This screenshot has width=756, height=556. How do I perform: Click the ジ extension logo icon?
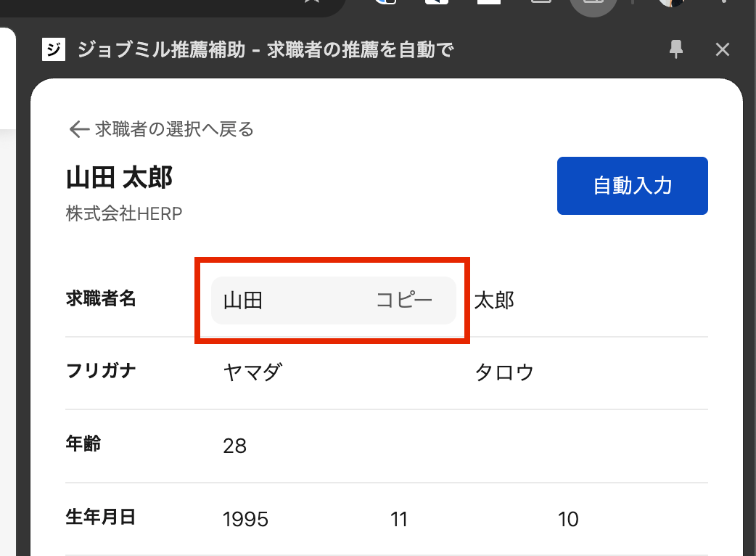[54, 49]
